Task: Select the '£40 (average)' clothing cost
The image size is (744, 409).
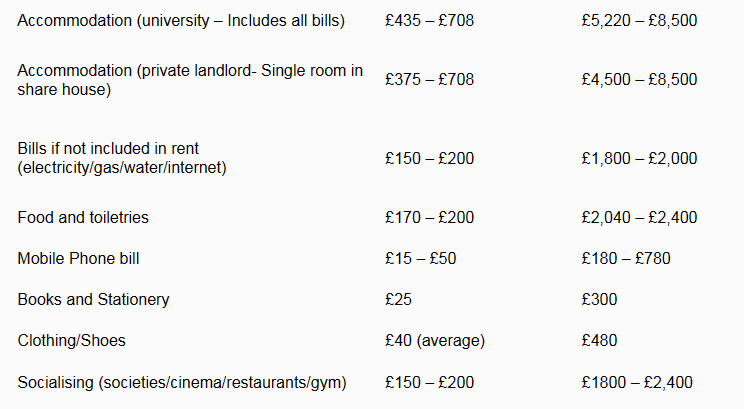Action: 434,340
